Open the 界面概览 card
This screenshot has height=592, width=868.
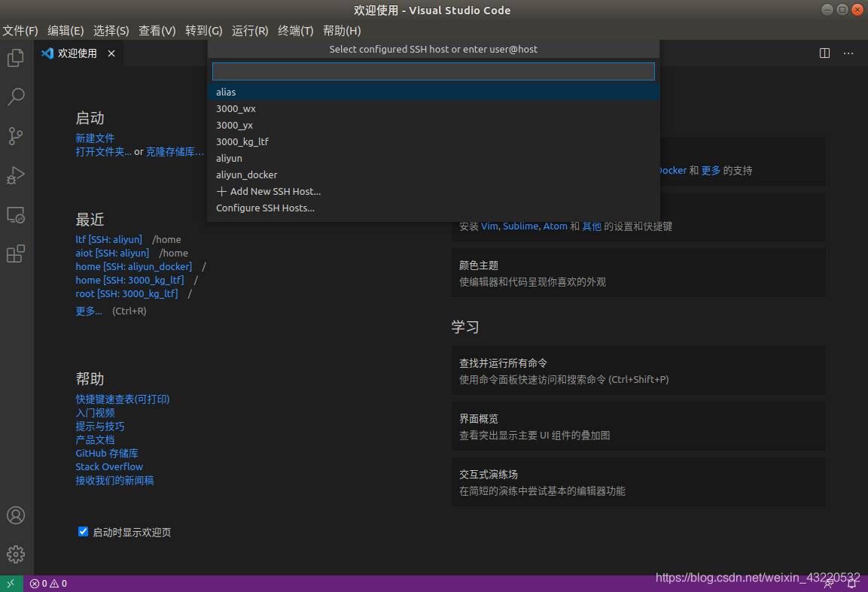[x=639, y=427]
